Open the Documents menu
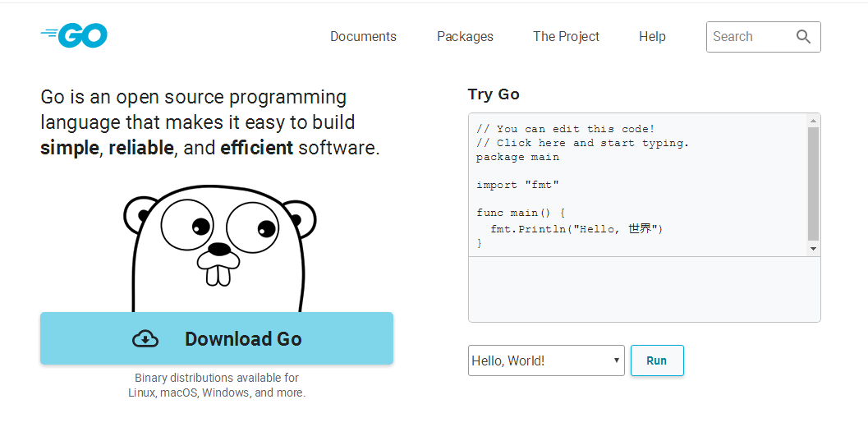Viewport: 868px width, 427px height. click(363, 36)
